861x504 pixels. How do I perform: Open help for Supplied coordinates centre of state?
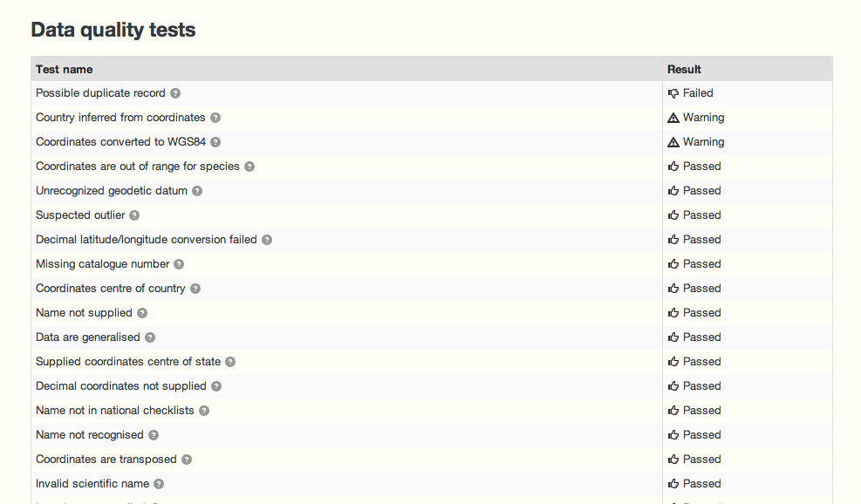[229, 361]
